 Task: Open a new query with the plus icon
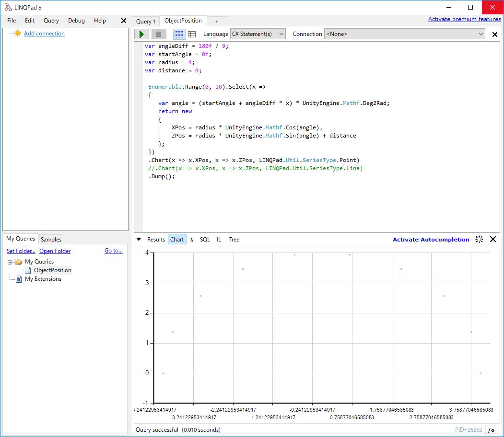tap(217, 21)
